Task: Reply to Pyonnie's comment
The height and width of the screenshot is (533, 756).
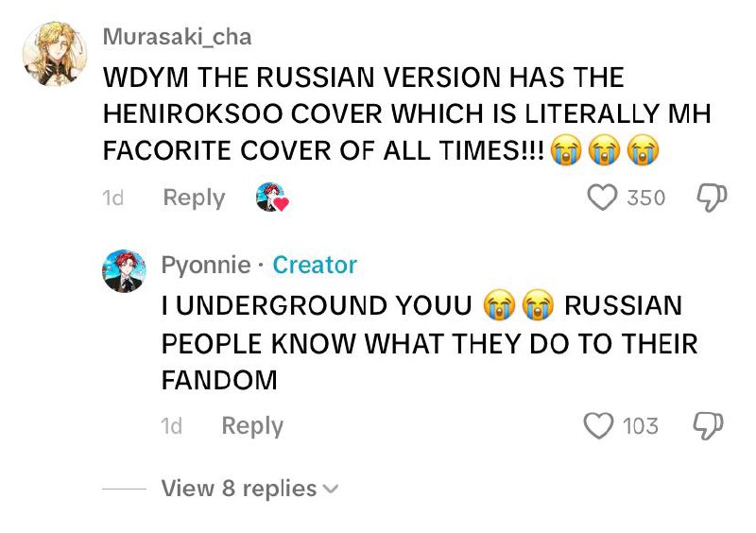Action: pos(252,426)
